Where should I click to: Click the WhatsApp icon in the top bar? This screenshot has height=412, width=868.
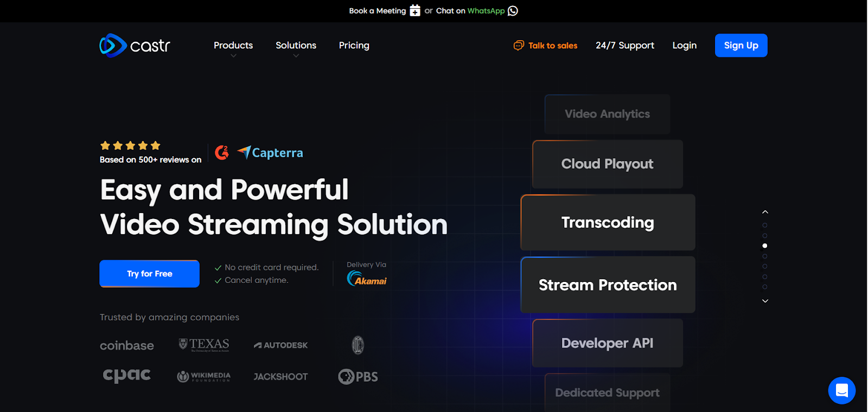(x=513, y=11)
